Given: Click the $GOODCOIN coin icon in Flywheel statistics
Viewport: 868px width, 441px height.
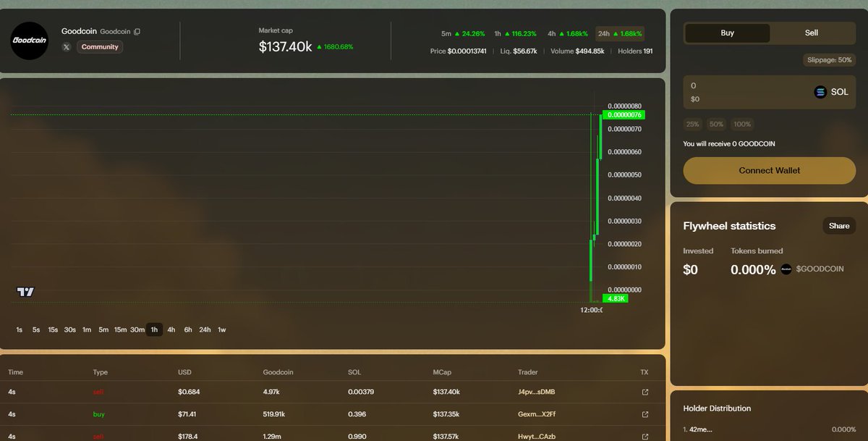Looking at the screenshot, I should coord(786,269).
